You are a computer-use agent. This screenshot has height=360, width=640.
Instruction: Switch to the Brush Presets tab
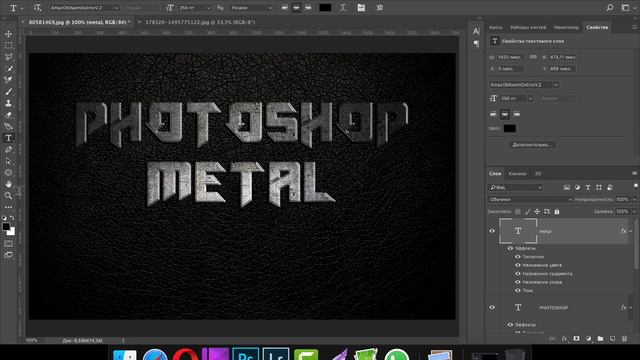[528, 27]
